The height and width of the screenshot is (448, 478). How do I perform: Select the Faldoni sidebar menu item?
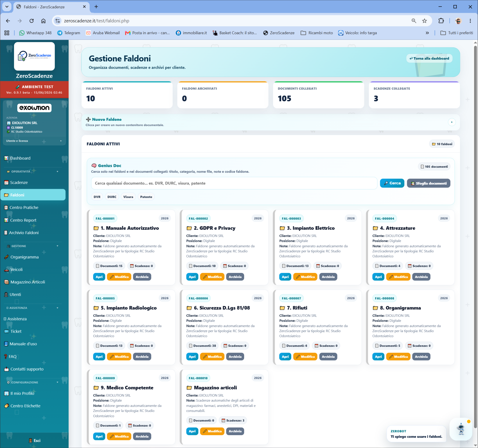pyautogui.click(x=33, y=194)
